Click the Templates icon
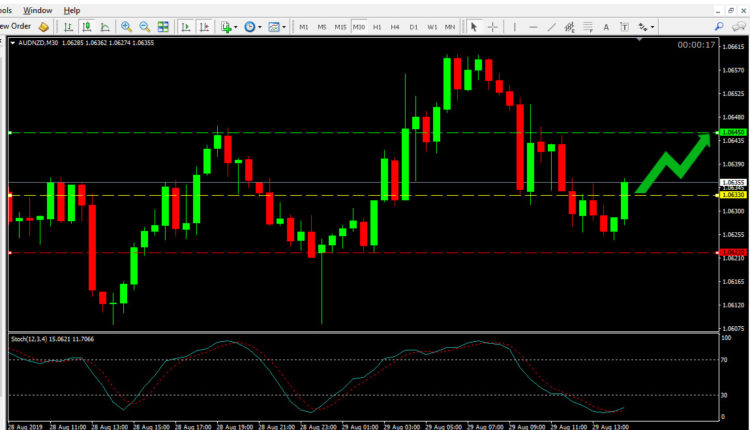The width and height of the screenshot is (750, 430). tap(274, 27)
